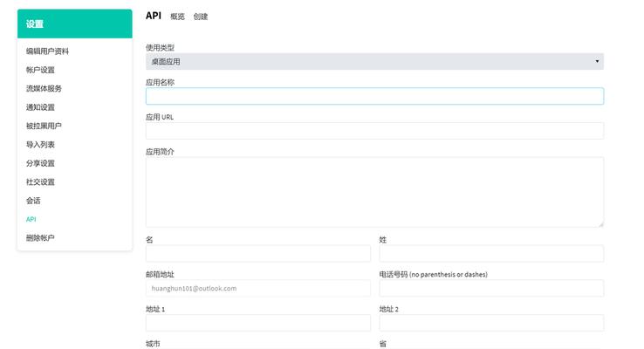Focus the 地址 2 input field
The width and height of the screenshot is (644, 349).
point(491,323)
